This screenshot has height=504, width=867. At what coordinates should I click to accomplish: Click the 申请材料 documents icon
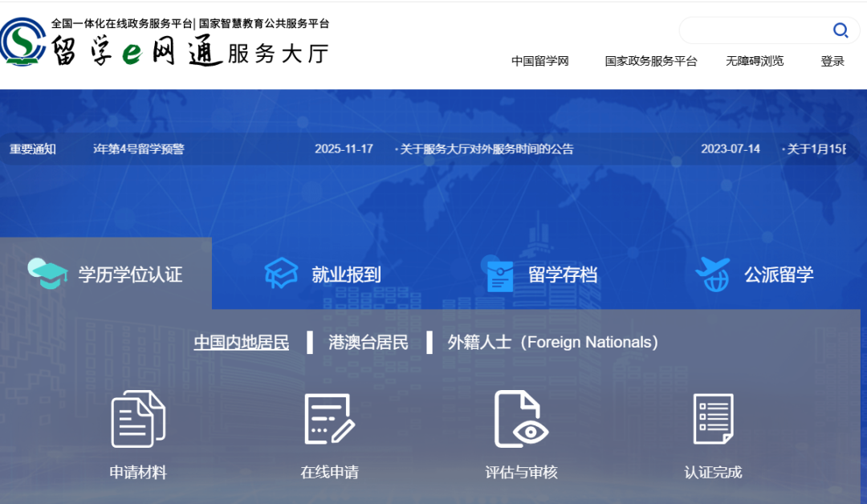136,421
